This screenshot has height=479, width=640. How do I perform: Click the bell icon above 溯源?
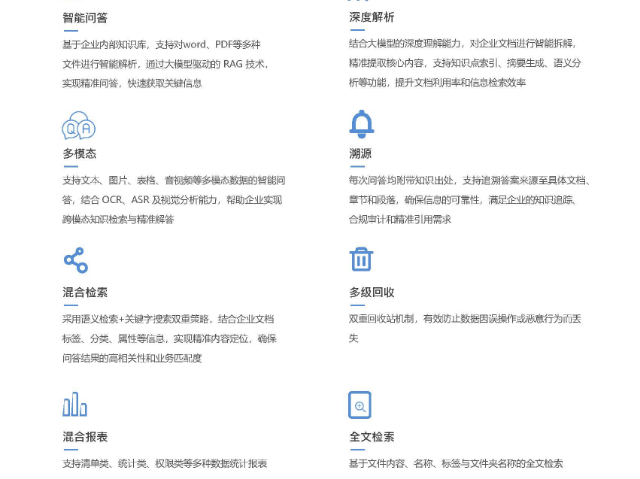pos(362,124)
